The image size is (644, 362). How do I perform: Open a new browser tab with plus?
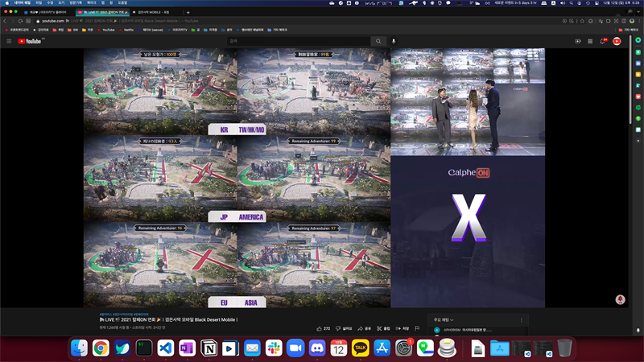188,12
